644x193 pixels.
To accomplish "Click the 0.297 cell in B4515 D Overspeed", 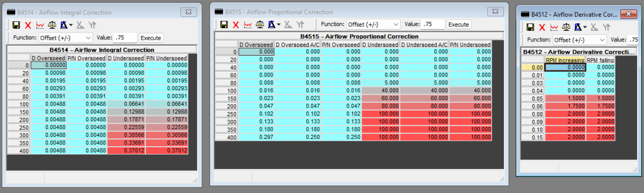I will coord(256,137).
